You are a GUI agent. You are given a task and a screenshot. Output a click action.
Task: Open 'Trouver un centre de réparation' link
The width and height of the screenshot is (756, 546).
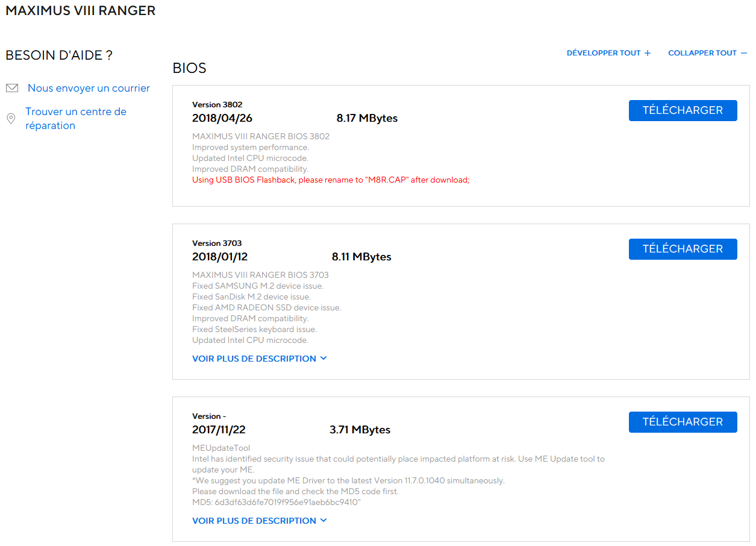tap(76, 119)
